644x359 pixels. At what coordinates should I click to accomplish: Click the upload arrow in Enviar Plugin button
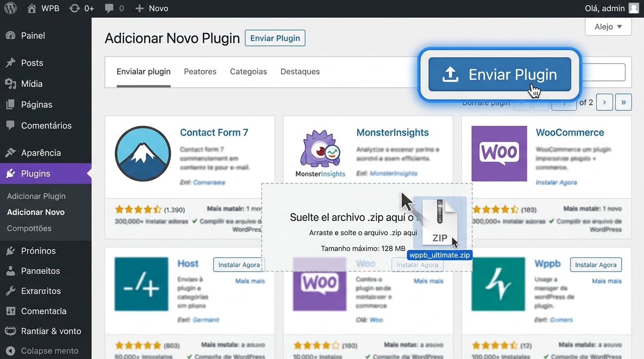click(450, 74)
